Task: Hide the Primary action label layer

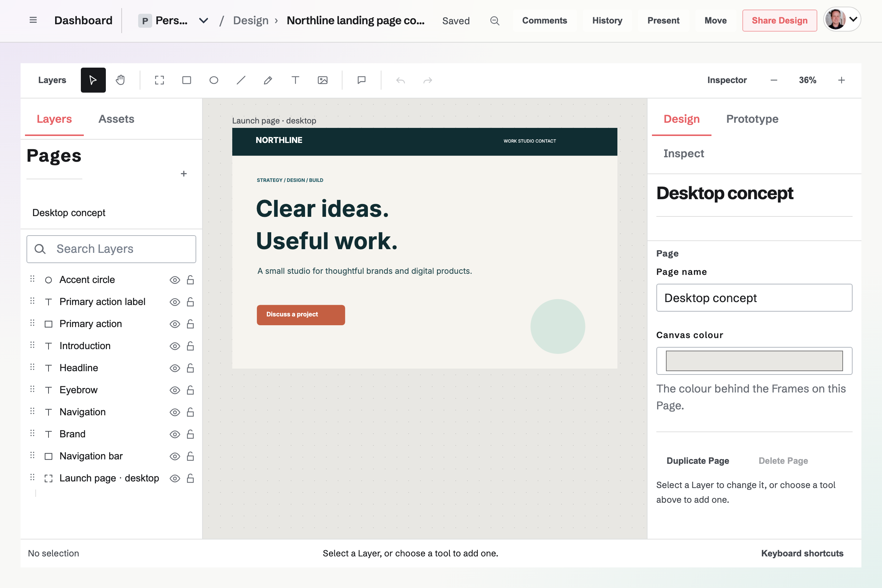Action: pos(175,302)
